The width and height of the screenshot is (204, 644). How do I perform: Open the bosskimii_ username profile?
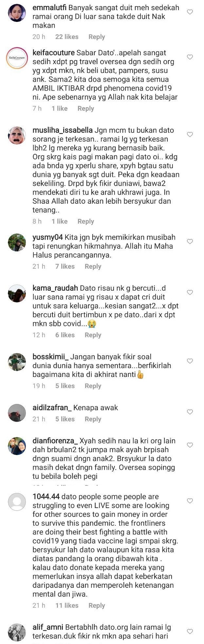[50, 357]
